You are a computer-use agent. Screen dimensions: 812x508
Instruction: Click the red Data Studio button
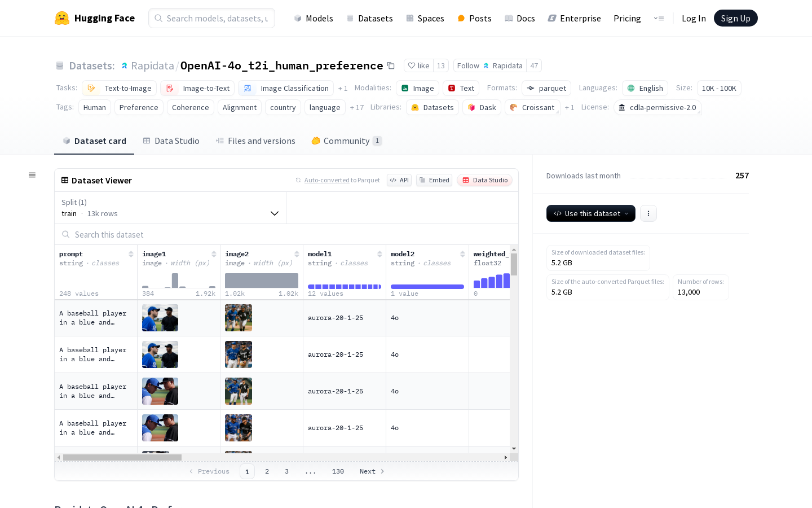pyautogui.click(x=484, y=180)
